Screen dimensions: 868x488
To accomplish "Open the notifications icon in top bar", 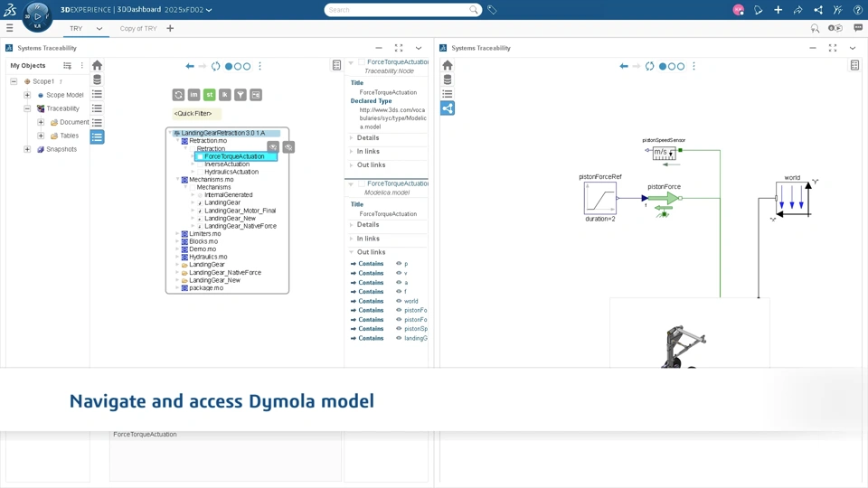I will pos(758,10).
